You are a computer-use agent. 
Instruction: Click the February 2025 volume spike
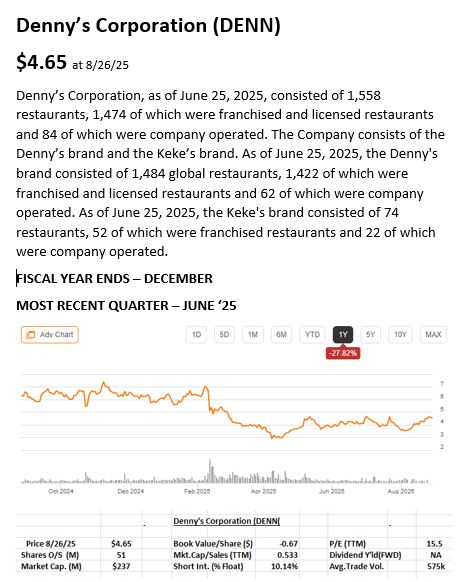pos(210,471)
